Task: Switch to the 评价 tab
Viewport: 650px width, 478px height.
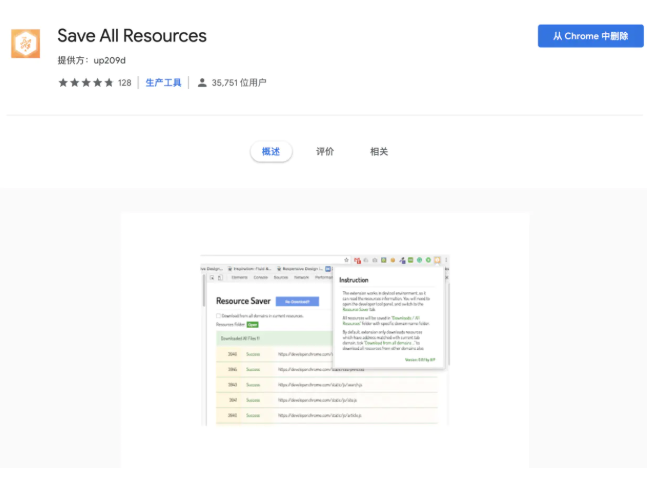Action: pyautogui.click(x=325, y=152)
